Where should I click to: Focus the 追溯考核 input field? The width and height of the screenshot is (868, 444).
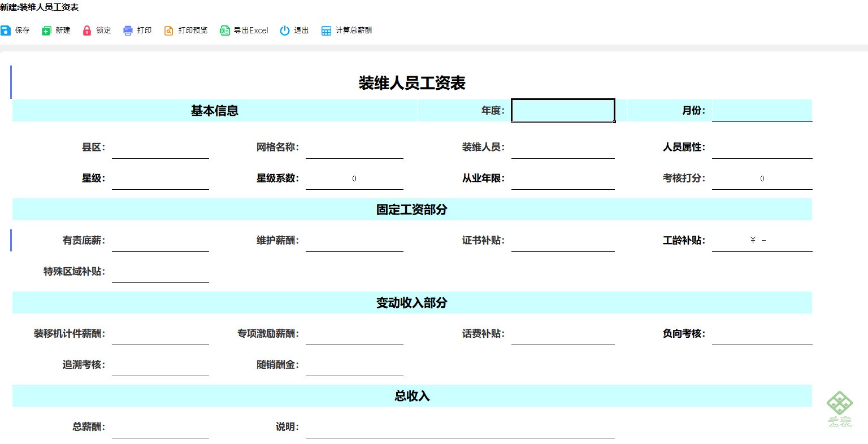pyautogui.click(x=160, y=364)
